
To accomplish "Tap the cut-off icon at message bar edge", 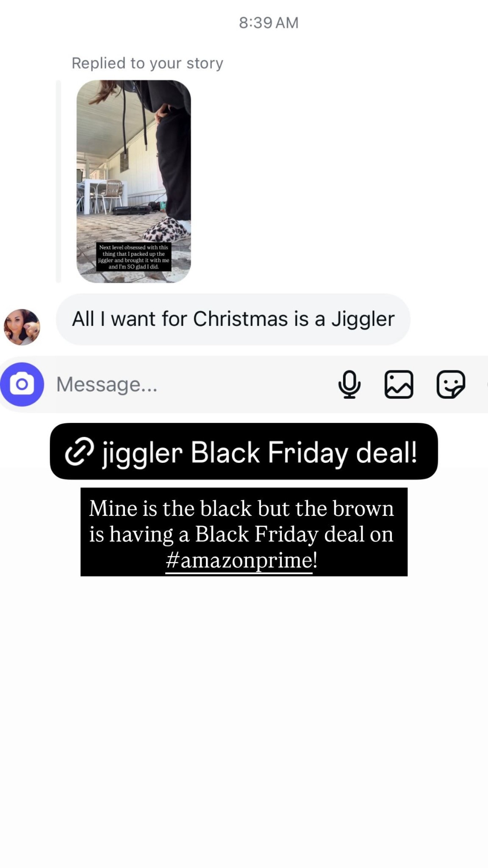I will coord(487,384).
